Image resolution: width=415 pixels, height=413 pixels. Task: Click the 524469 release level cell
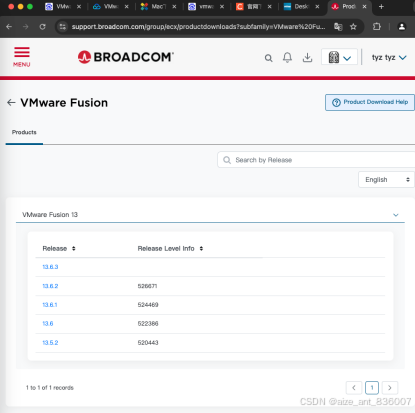point(148,305)
